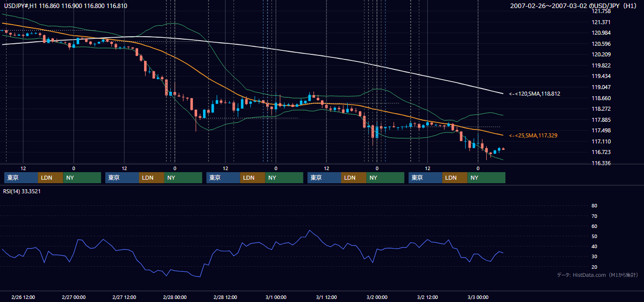Click the 2/26 12:00 time axis label
644x302 pixels.
tap(23, 297)
